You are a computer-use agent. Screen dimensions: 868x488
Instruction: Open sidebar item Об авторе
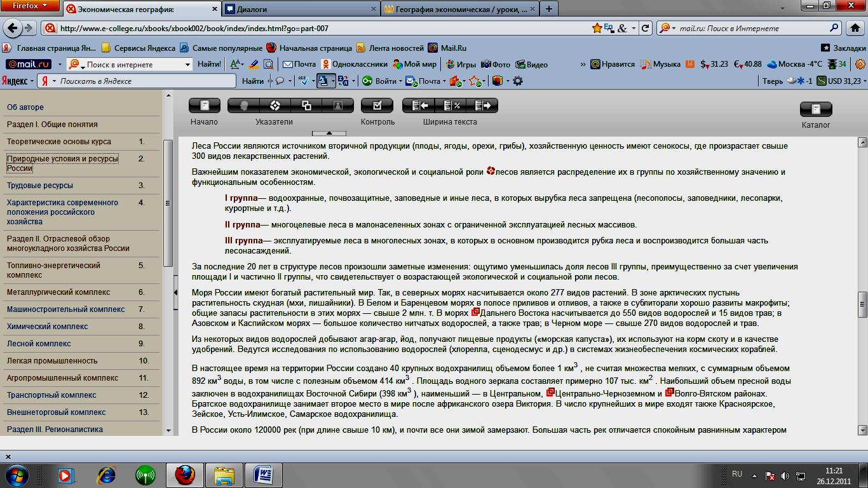pyautogui.click(x=25, y=107)
